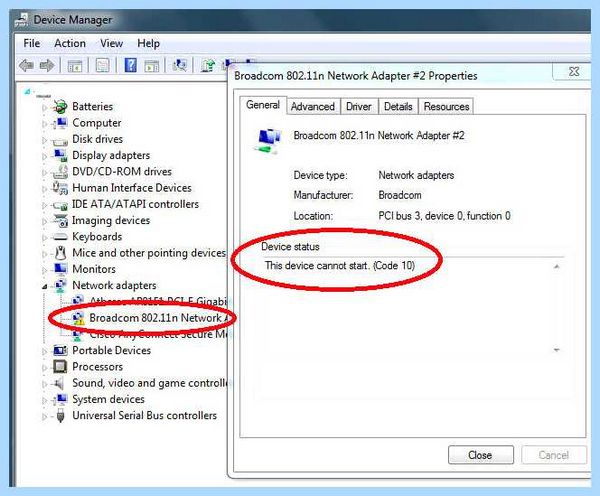Click the Sound, video and game controllers speaker icon
This screenshot has width=600, height=496.
(59, 383)
